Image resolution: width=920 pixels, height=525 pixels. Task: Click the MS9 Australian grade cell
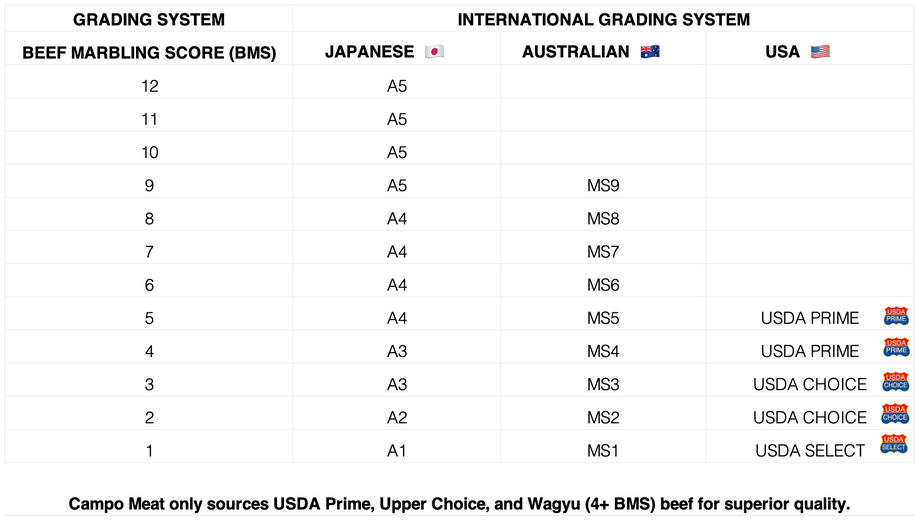point(603,185)
